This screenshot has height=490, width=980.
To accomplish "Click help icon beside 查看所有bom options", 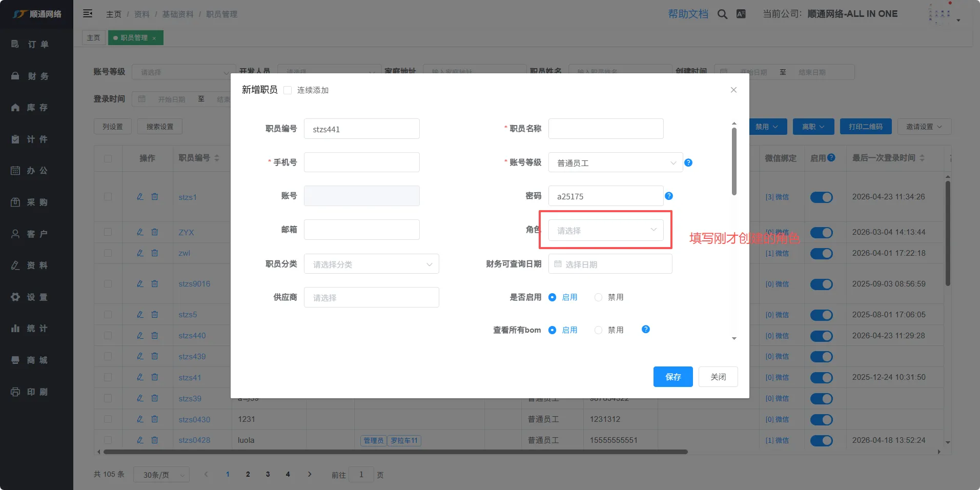I will pos(646,330).
